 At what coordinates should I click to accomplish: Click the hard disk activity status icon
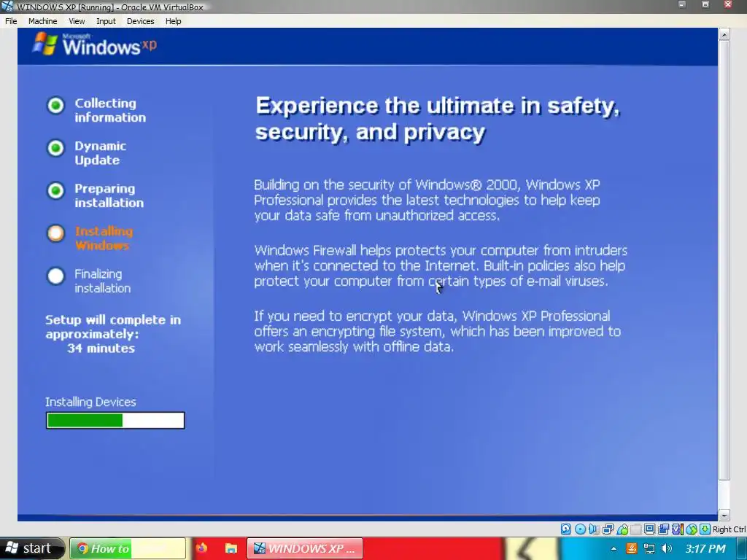click(565, 529)
